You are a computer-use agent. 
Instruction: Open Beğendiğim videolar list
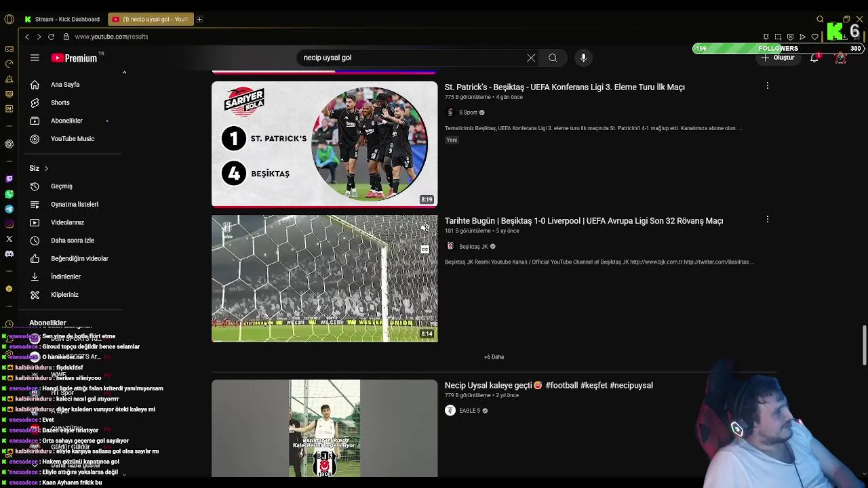tap(79, 258)
